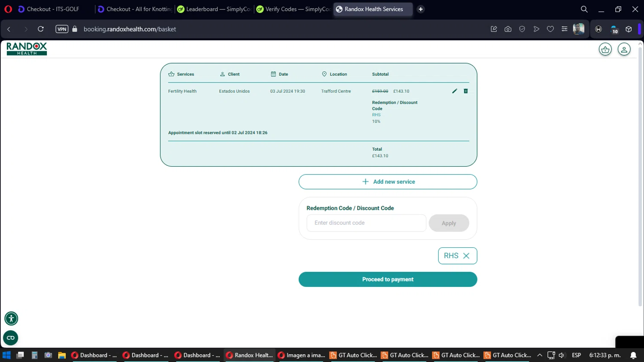This screenshot has width=644, height=362.
Task: Open Randox Health taskbar window
Action: click(x=249, y=355)
